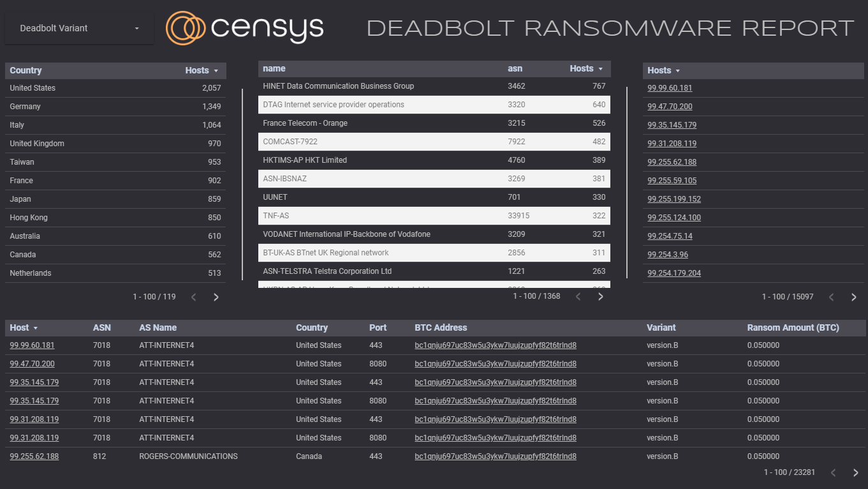Go to next page of bottom details table
Image resolution: width=868 pixels, height=489 pixels.
point(855,472)
